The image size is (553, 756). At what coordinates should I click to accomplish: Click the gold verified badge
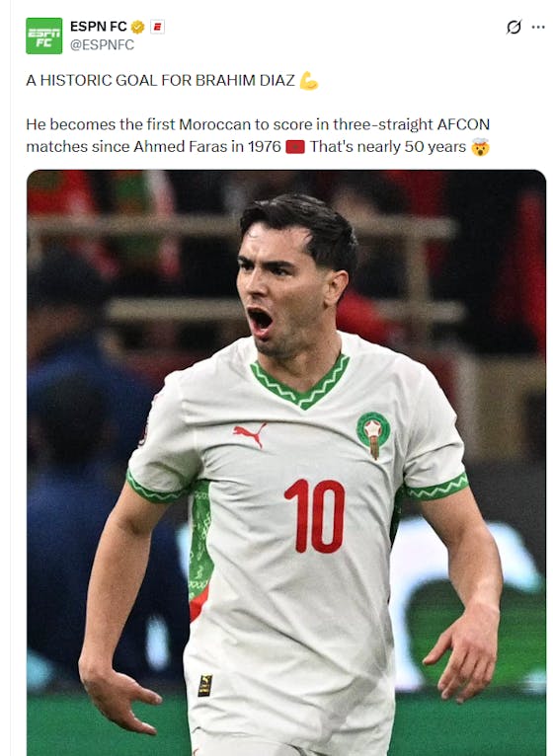pyautogui.click(x=137, y=27)
